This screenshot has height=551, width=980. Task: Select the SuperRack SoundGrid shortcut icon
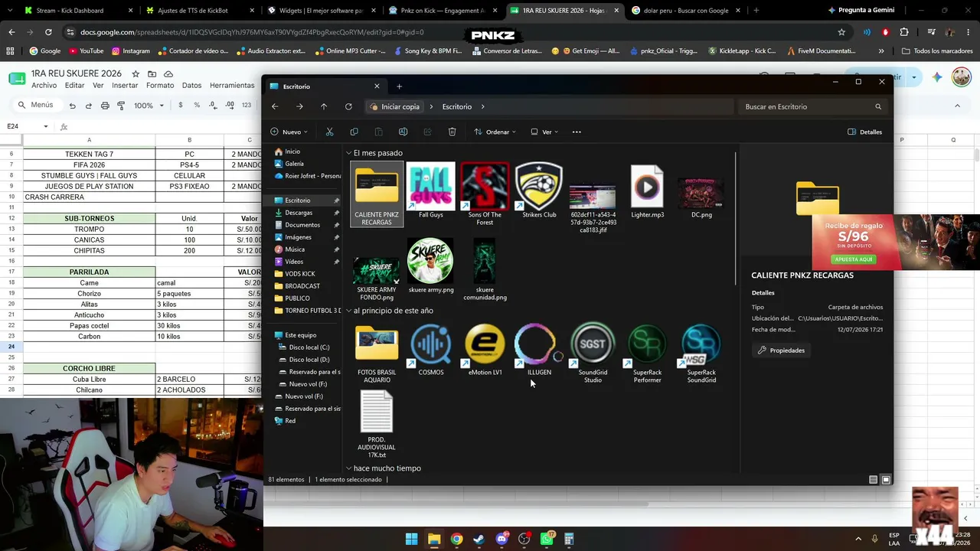point(701,345)
